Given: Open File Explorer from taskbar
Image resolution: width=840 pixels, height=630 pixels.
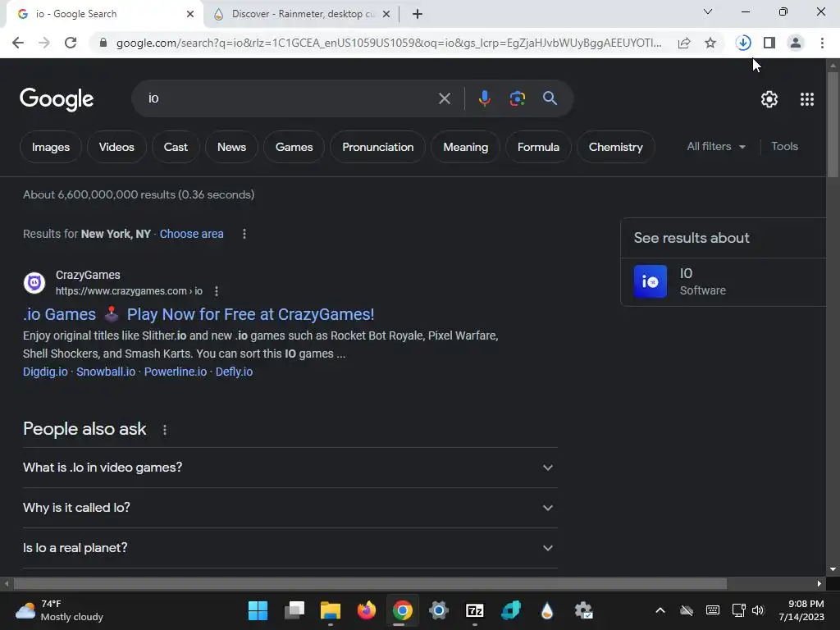Looking at the screenshot, I should click(x=331, y=610).
